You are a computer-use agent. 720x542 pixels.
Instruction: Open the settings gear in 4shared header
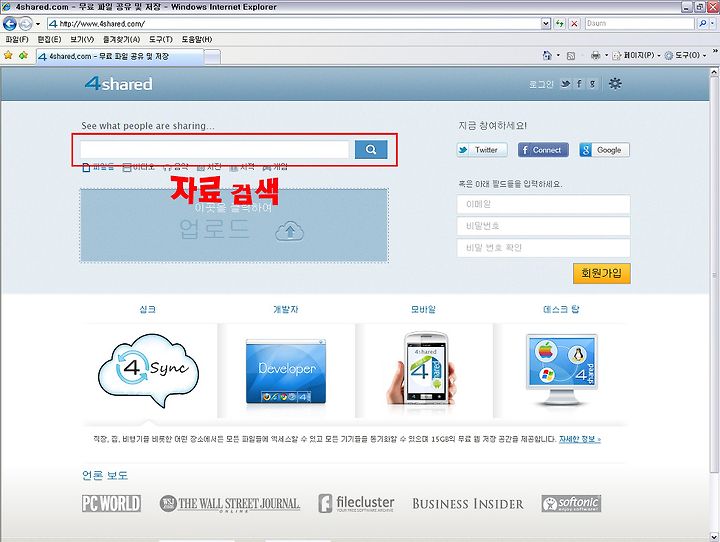(615, 84)
